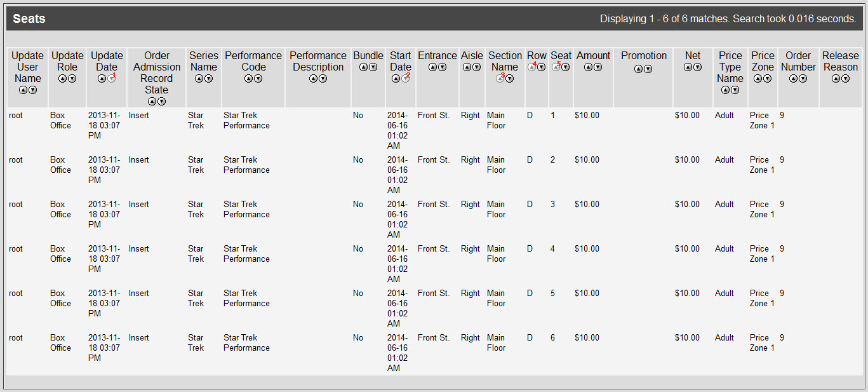The width and height of the screenshot is (868, 392).
Task: Sort Row column ascending
Action: [532, 67]
